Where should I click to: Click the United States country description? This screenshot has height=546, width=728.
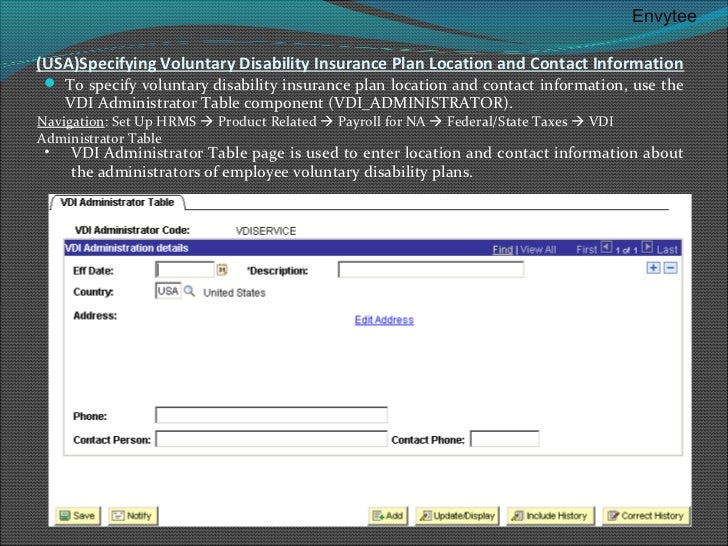point(234,293)
